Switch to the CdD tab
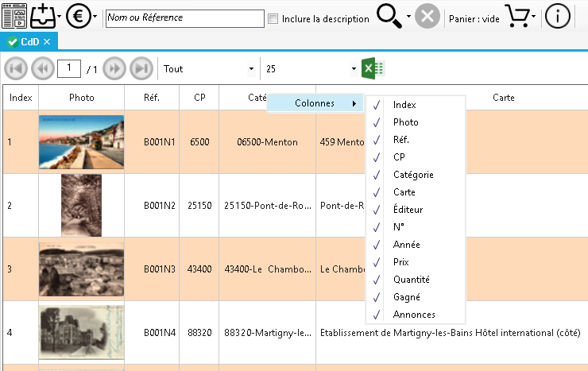This screenshot has height=371, width=588. tap(29, 41)
